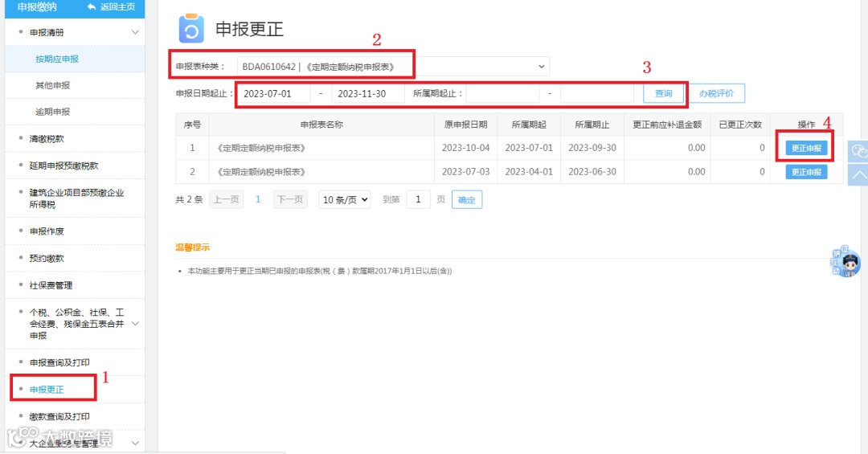The image size is (868, 454).
Task: Click the 2023-10-04 date cell
Action: (465, 148)
